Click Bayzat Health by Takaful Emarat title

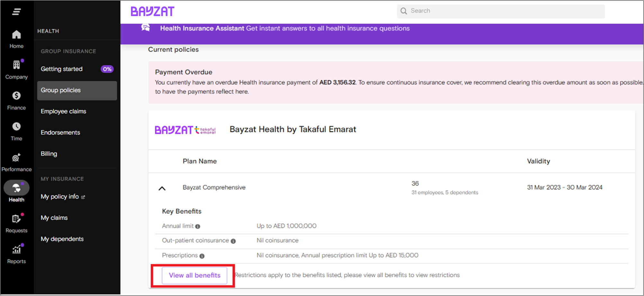pyautogui.click(x=293, y=130)
